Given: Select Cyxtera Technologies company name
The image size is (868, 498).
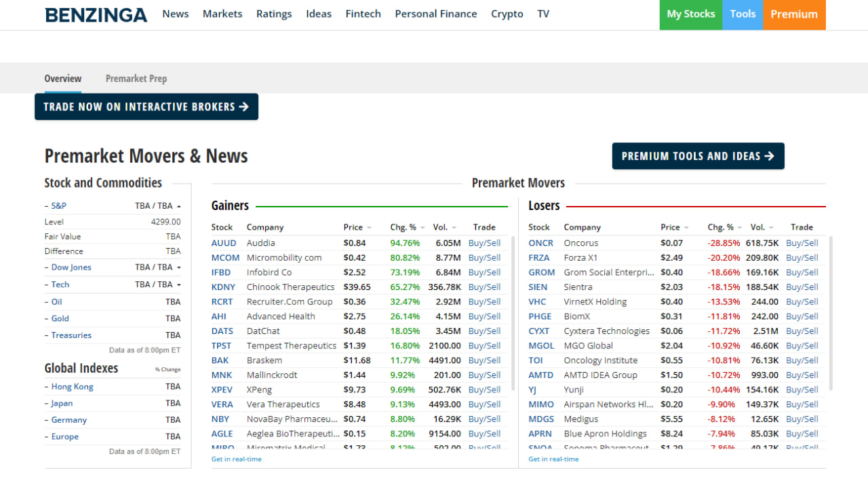Looking at the screenshot, I should point(606,331).
